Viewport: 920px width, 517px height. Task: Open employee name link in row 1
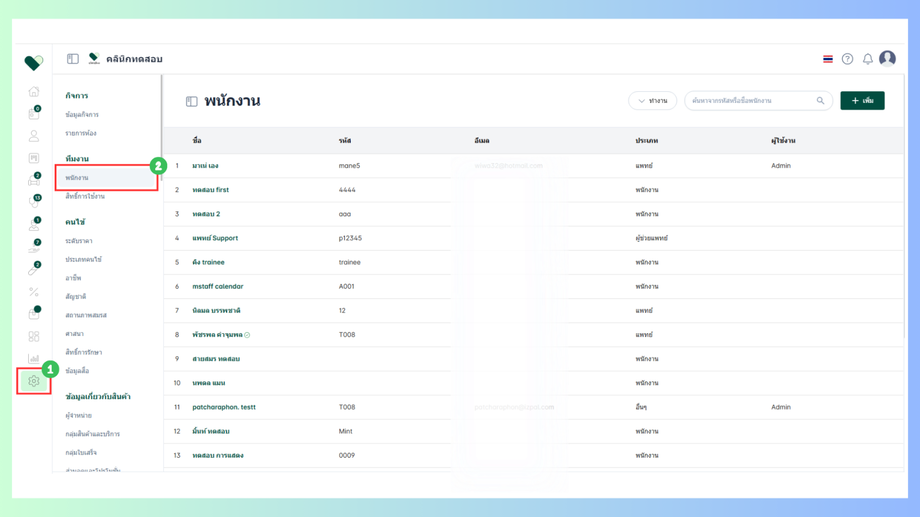205,165
